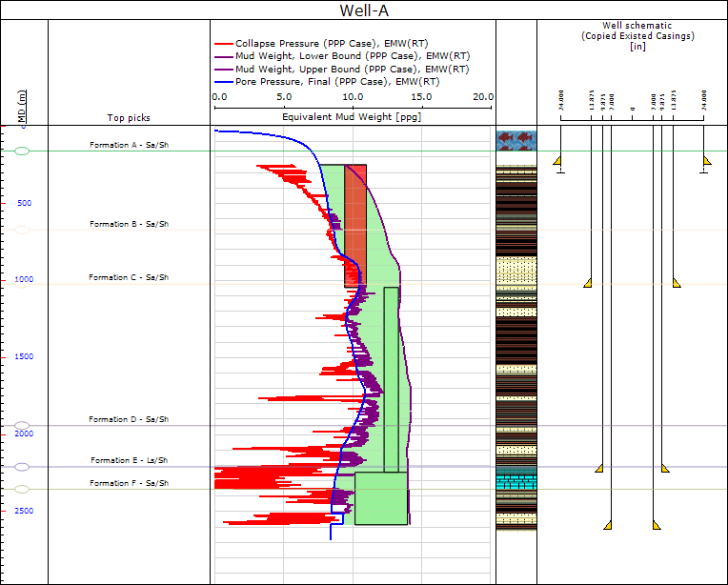The width and height of the screenshot is (728, 585).
Task: Select the Formation E depth marker ellipse
Action: tap(23, 467)
